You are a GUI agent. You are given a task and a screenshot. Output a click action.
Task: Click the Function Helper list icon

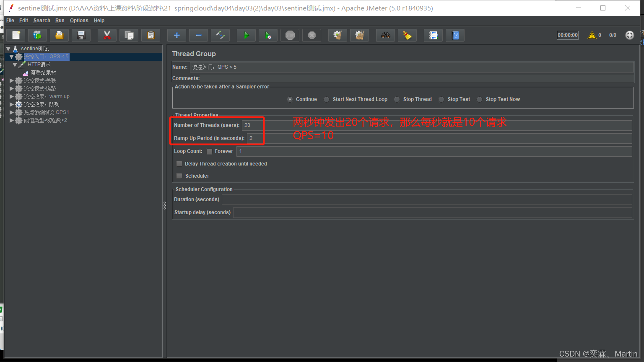pyautogui.click(x=433, y=36)
